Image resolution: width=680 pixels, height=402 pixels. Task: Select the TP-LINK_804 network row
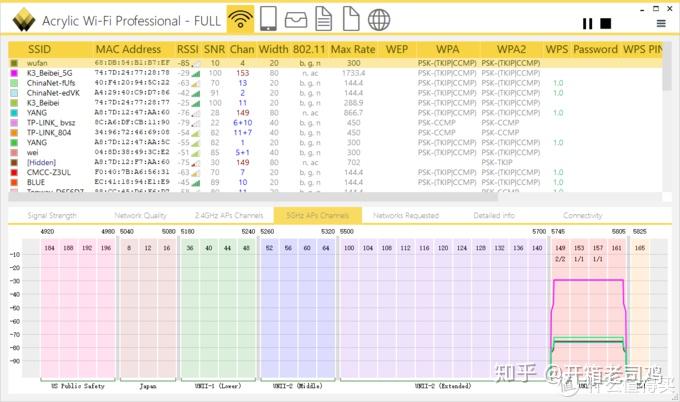click(x=335, y=133)
